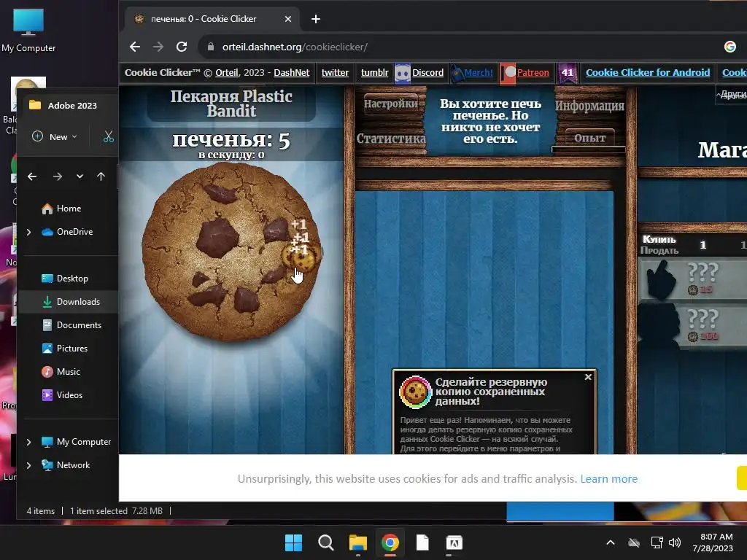This screenshot has width=747, height=560.
Task: Open Desktop in File Explorer sidebar
Action: tap(65, 279)
